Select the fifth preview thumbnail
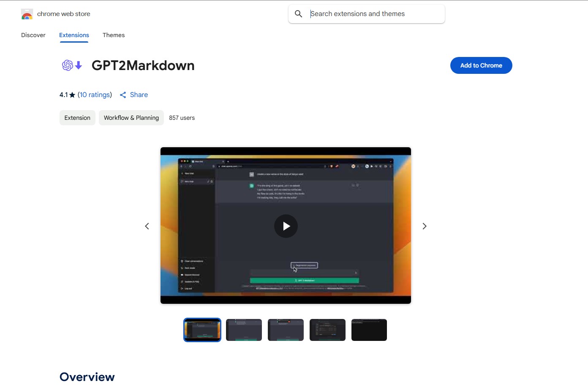 click(369, 330)
